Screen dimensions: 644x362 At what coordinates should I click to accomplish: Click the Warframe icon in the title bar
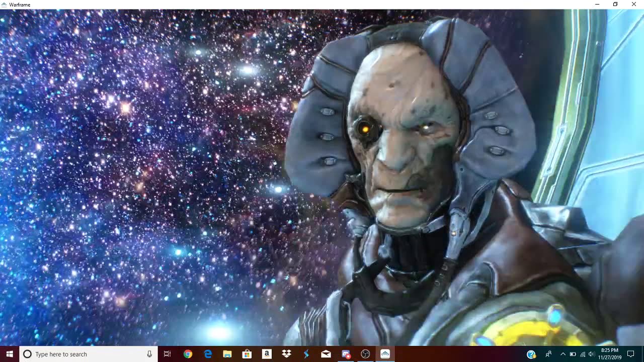(x=4, y=5)
